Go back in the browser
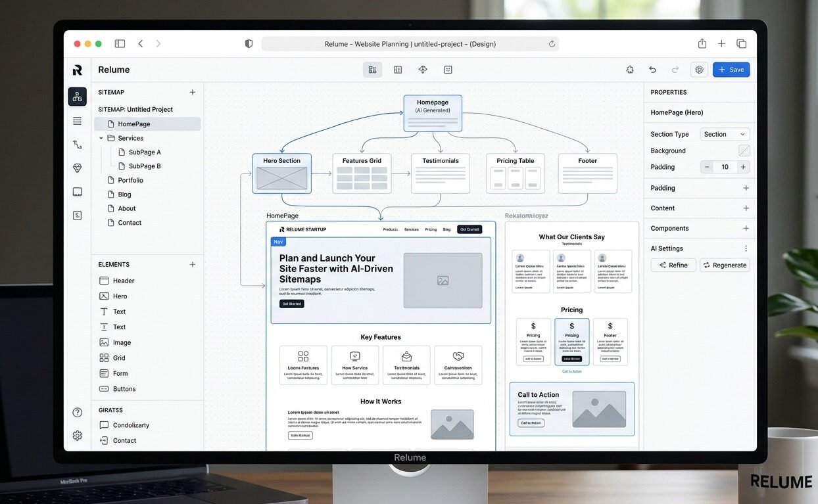Screen dimensions: 818x504 pyautogui.click(x=140, y=44)
